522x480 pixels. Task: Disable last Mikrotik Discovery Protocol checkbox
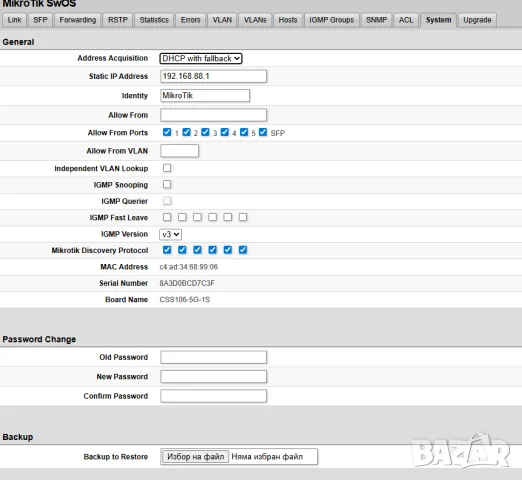[x=243, y=250]
